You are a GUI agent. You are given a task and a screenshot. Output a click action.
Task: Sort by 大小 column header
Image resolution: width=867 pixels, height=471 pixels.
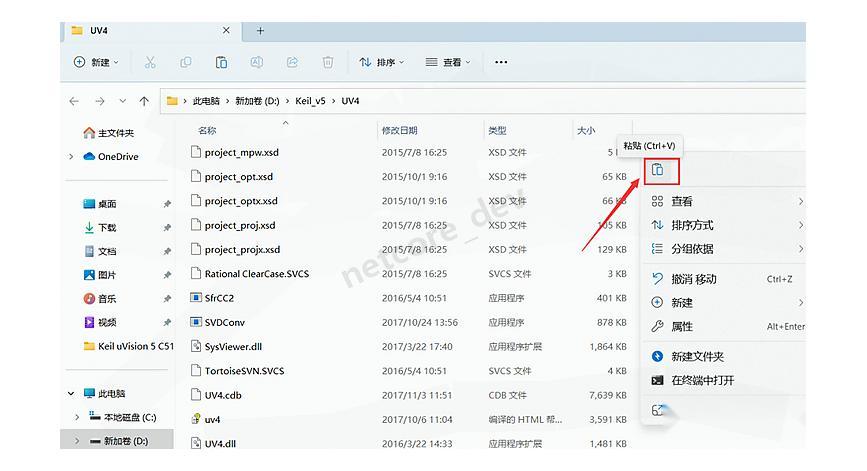[586, 130]
